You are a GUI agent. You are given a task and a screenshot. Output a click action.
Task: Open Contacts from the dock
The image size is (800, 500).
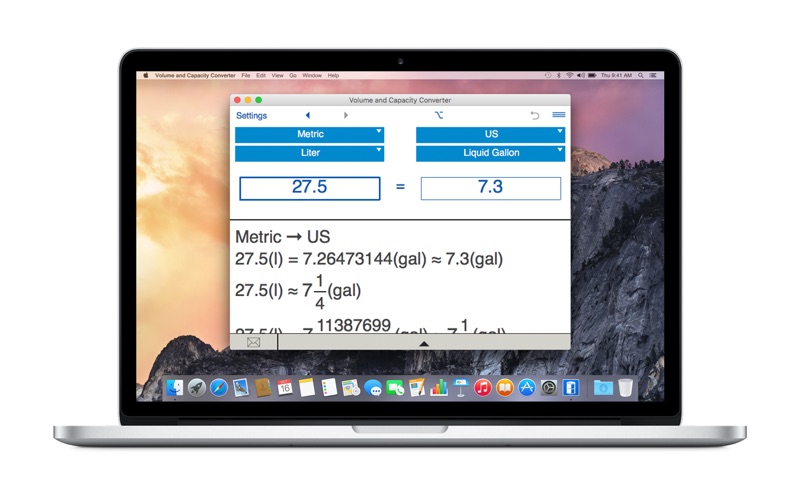[263, 388]
